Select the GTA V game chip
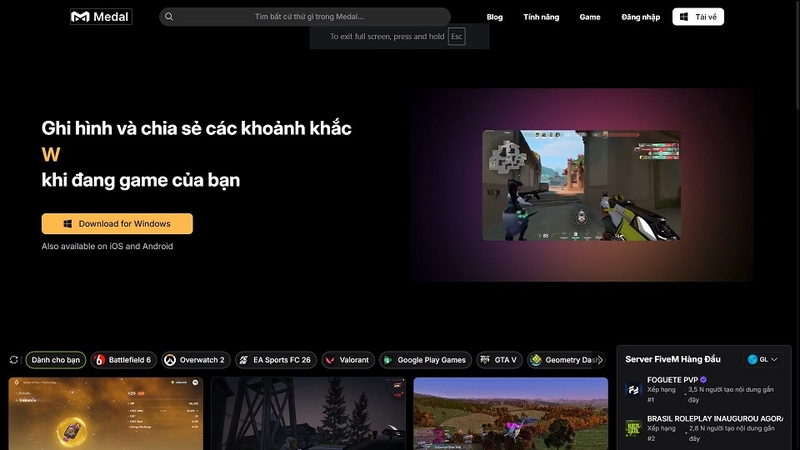The width and height of the screenshot is (800, 450). [499, 360]
